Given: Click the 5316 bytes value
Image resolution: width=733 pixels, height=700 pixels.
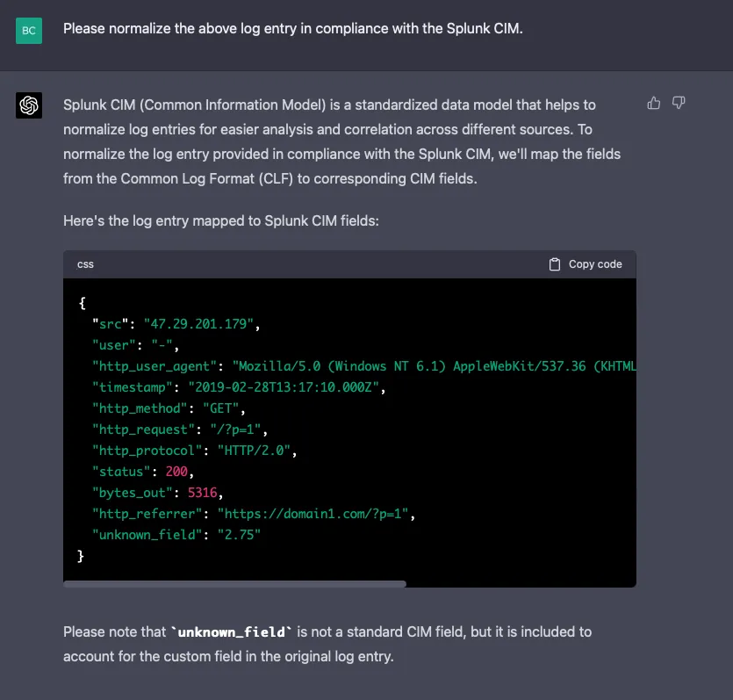Looking at the screenshot, I should pyautogui.click(x=202, y=493).
